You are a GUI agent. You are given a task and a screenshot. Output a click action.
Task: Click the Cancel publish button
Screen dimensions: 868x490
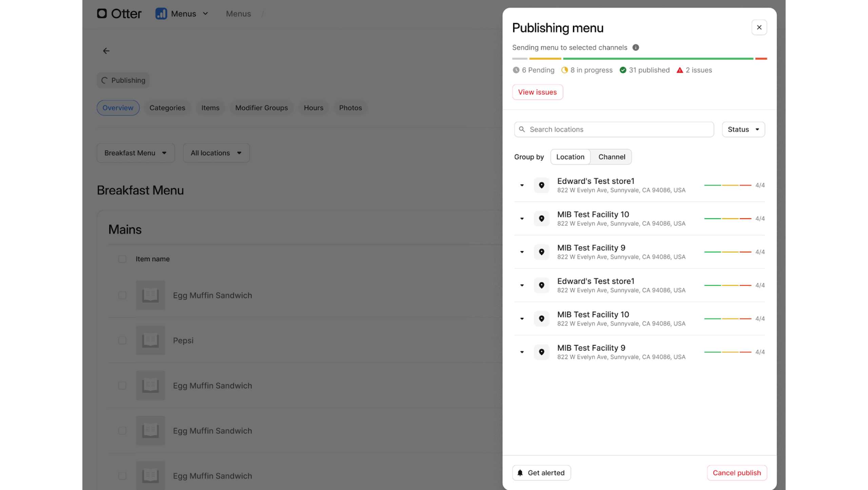click(736, 473)
